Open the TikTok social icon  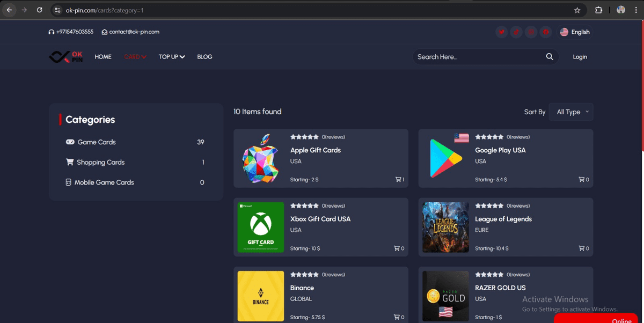[x=516, y=32]
